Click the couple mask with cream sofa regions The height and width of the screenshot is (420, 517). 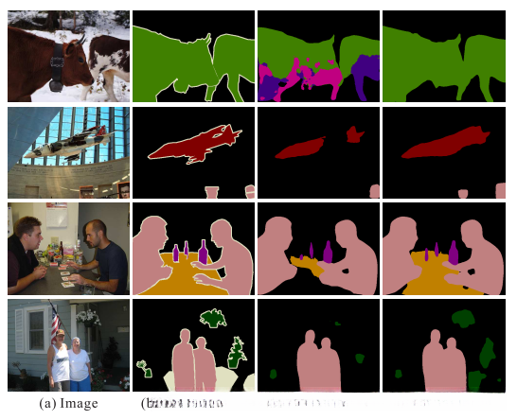coord(193,345)
